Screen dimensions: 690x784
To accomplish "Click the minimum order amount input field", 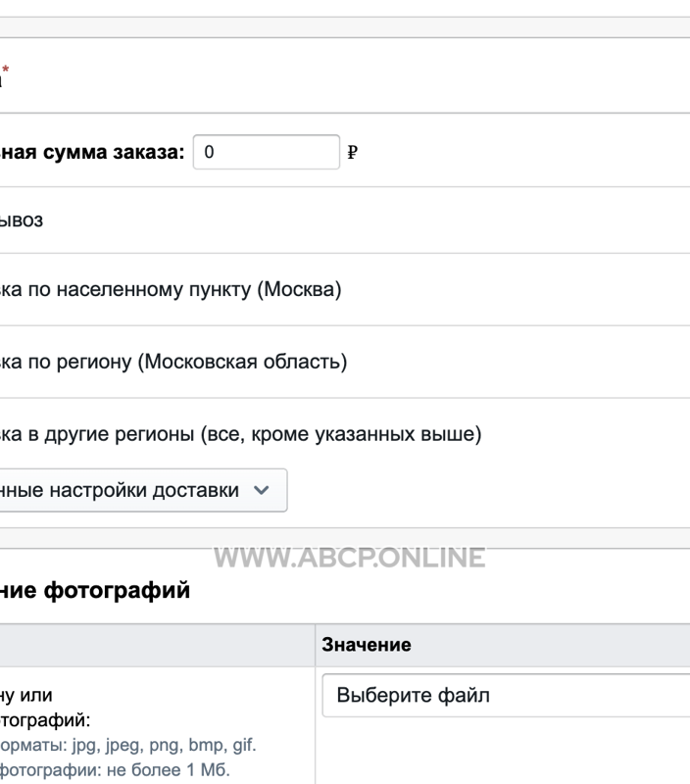I will tap(267, 152).
